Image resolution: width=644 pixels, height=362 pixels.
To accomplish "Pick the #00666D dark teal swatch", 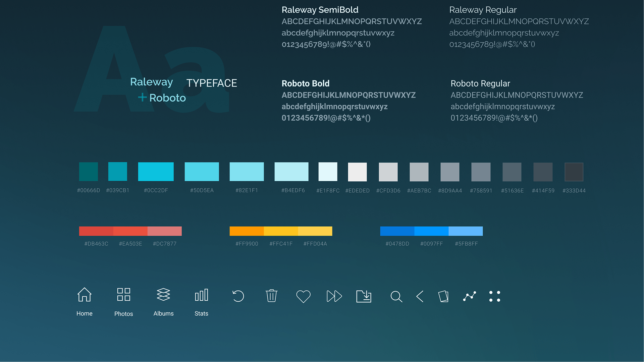I will click(89, 172).
